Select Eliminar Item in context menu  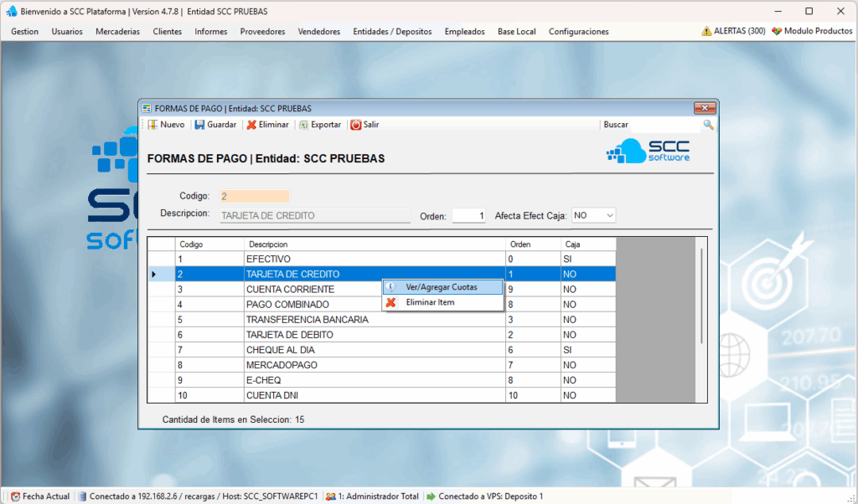[x=430, y=302]
